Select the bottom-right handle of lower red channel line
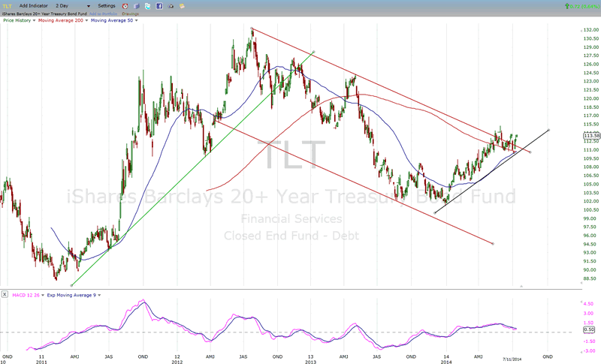This screenshot has width=601, height=364. tap(493, 244)
